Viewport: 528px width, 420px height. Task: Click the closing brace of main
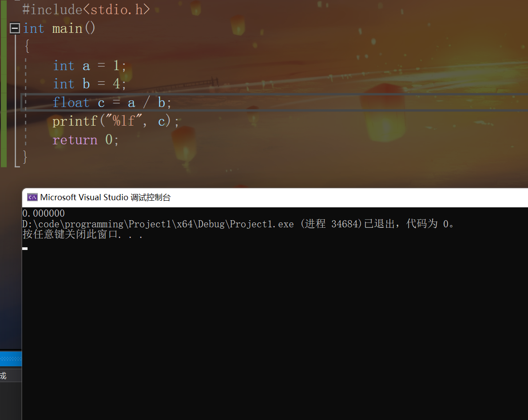click(x=25, y=157)
